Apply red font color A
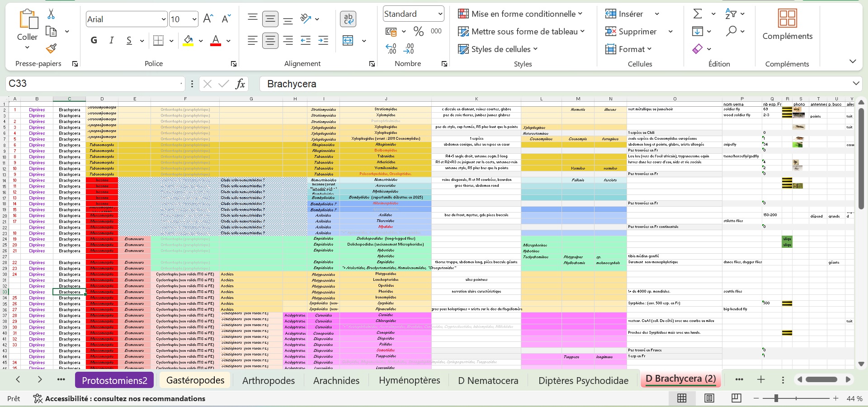The image size is (868, 407). [x=216, y=41]
